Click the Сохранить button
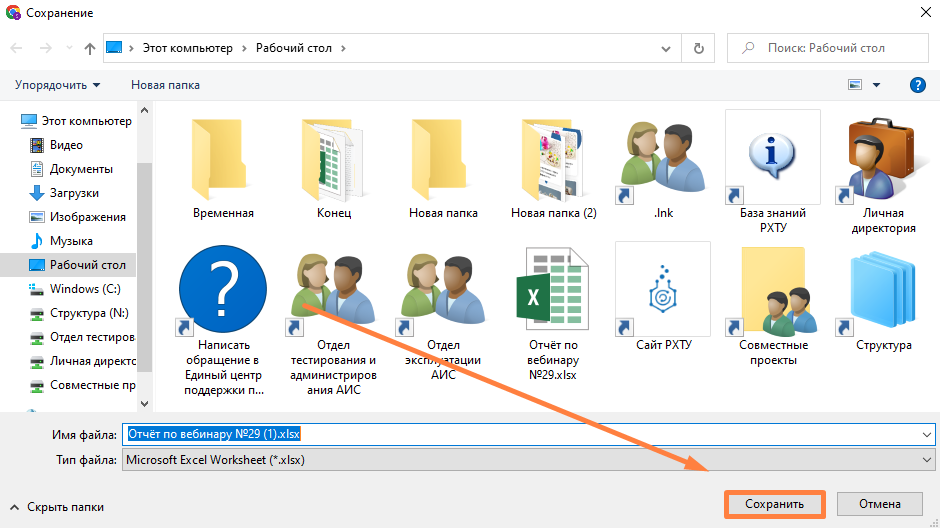This screenshot has height=528, width=940. (774, 504)
